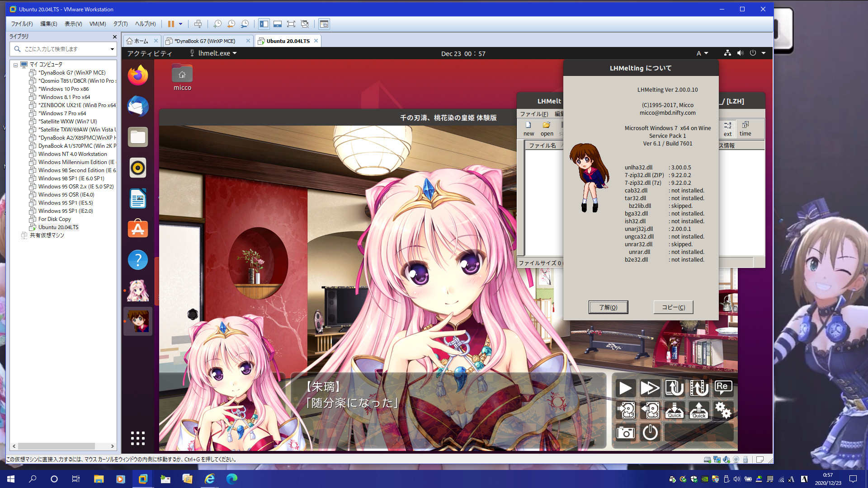Replay voice with the Re speech-bubble icon
Viewport: 868px width, 488px height.
[722, 387]
